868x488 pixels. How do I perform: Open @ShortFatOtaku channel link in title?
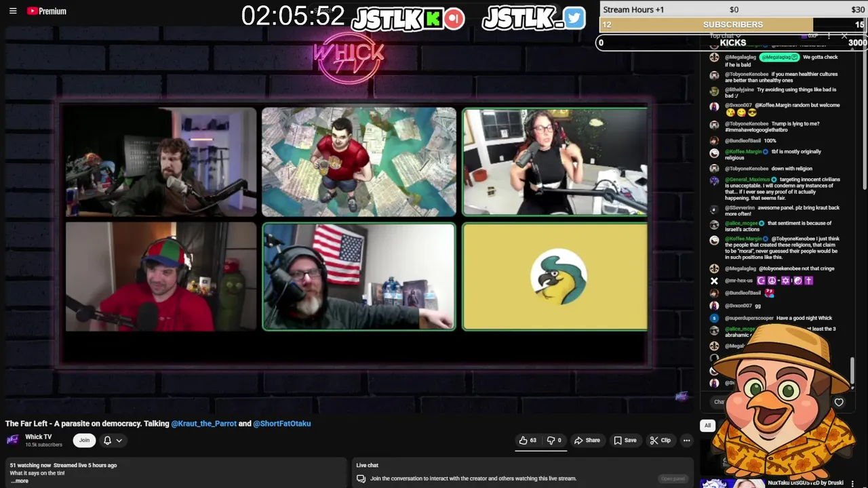pyautogui.click(x=282, y=424)
